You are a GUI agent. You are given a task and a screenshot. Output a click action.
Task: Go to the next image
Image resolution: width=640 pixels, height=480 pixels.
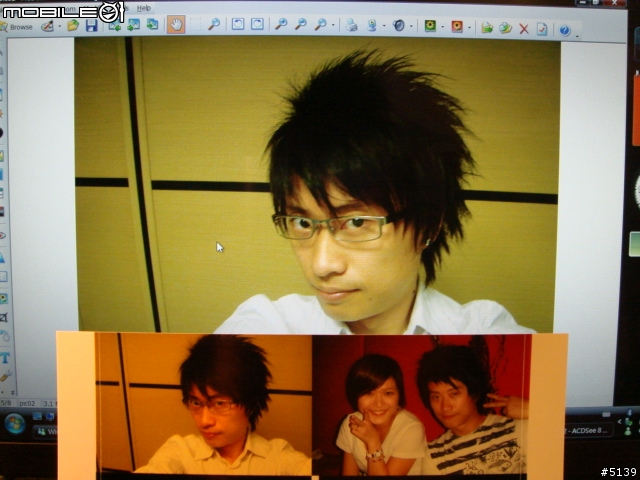click(x=133, y=25)
